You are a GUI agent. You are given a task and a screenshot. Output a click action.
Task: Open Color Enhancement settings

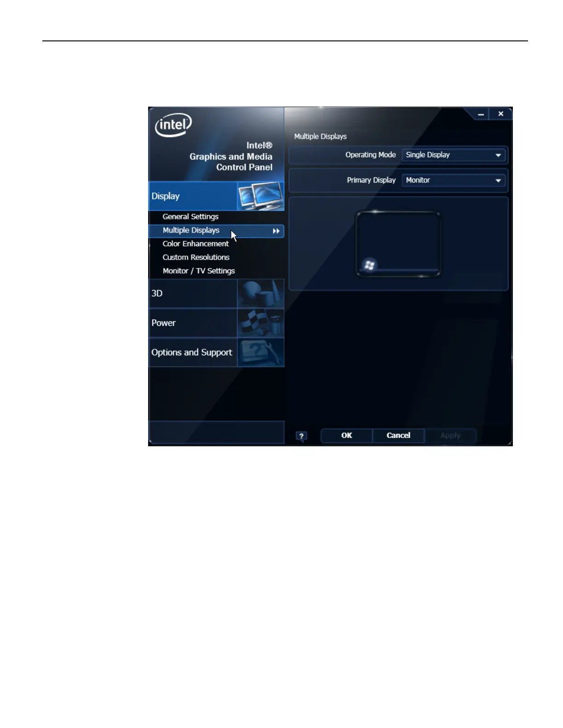195,244
